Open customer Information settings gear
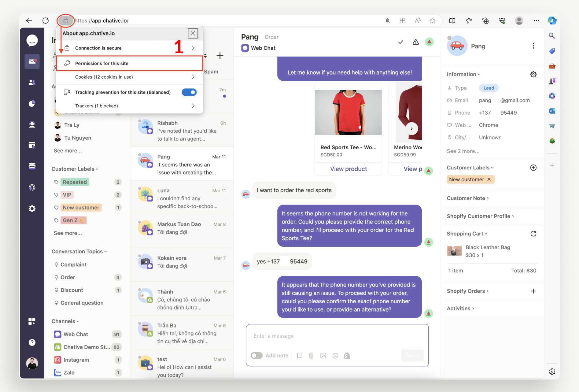Screen dimensions: 579x392 [533, 74]
